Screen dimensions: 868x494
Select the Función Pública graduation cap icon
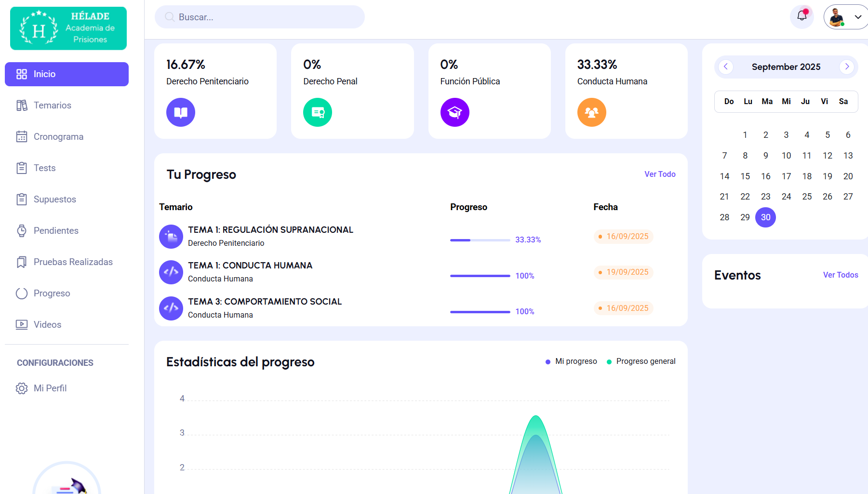454,112
